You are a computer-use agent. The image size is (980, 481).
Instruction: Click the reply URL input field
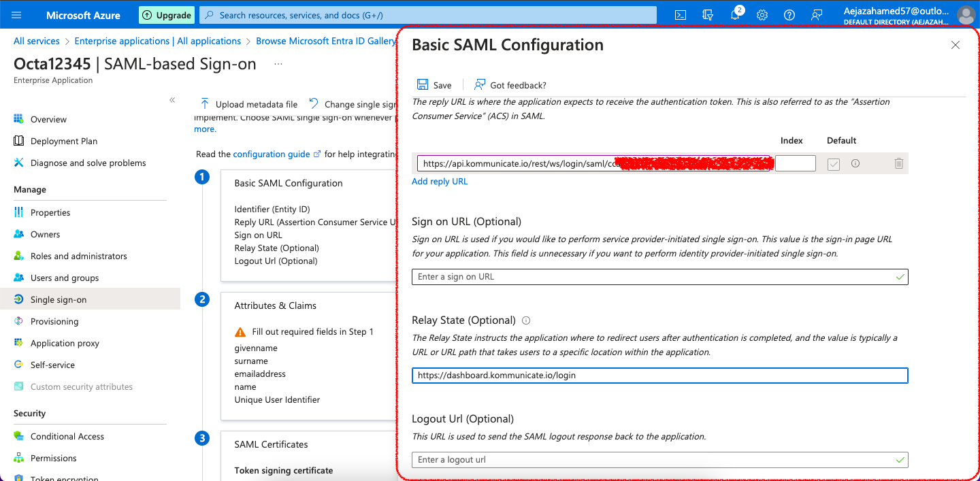pos(593,163)
